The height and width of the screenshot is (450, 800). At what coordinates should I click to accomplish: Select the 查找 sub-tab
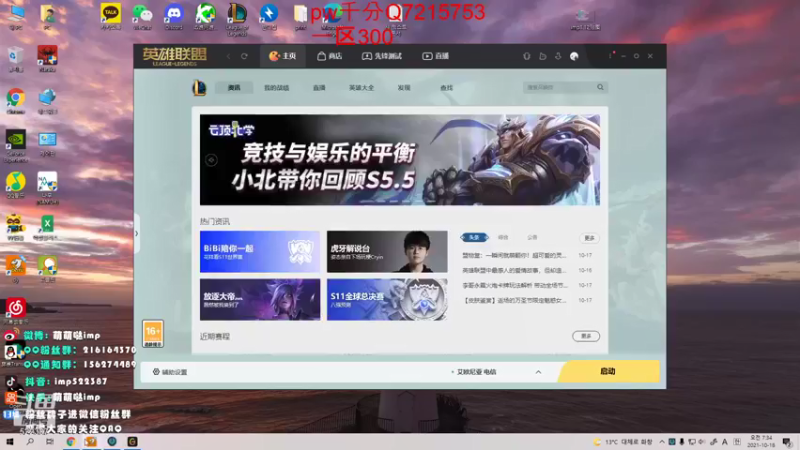tap(446, 88)
